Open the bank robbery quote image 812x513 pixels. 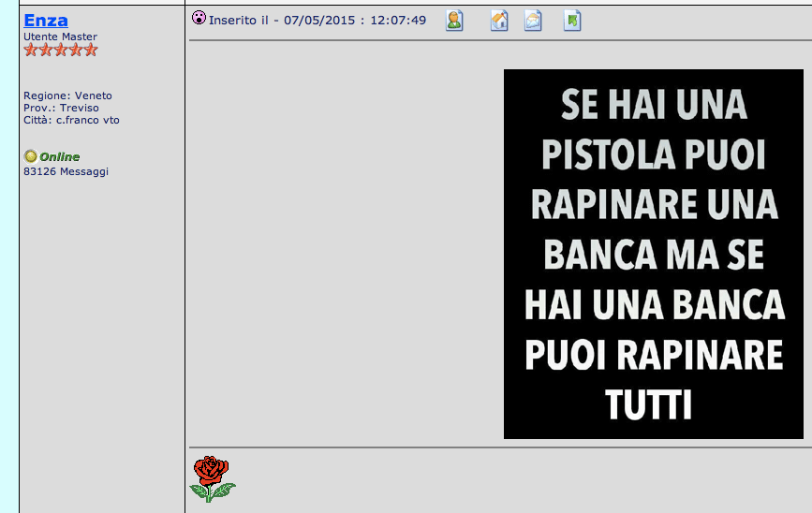pyautogui.click(x=654, y=255)
